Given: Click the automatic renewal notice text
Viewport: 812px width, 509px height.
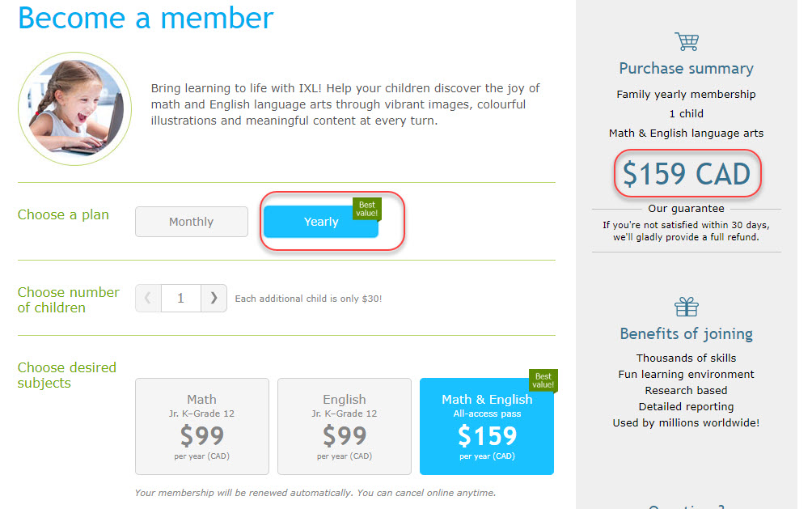Looking at the screenshot, I should [315, 493].
